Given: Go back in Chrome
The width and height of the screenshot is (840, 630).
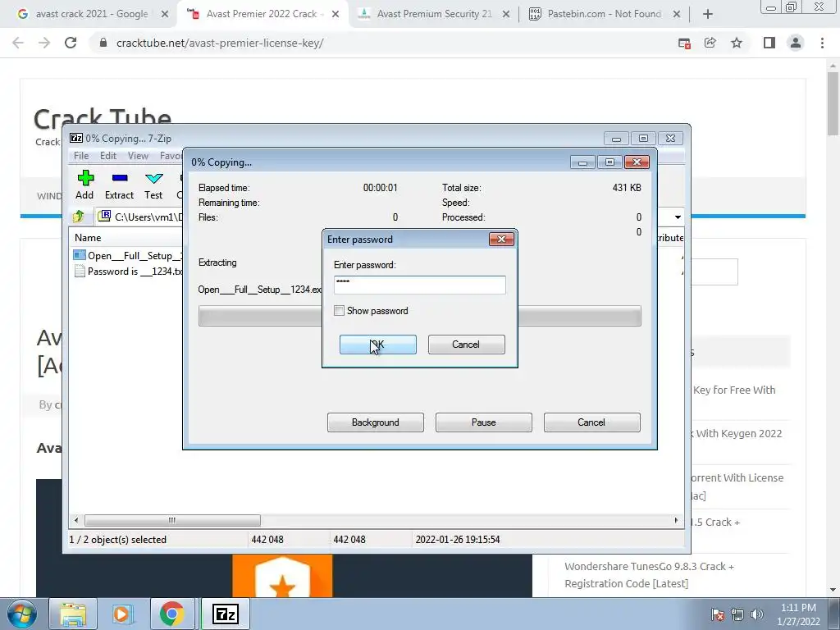Looking at the screenshot, I should coord(18,43).
